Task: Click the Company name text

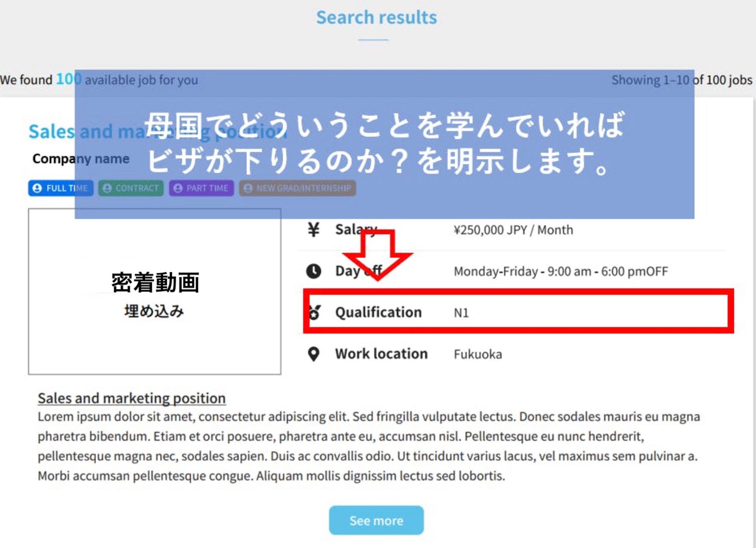Action: (x=81, y=159)
